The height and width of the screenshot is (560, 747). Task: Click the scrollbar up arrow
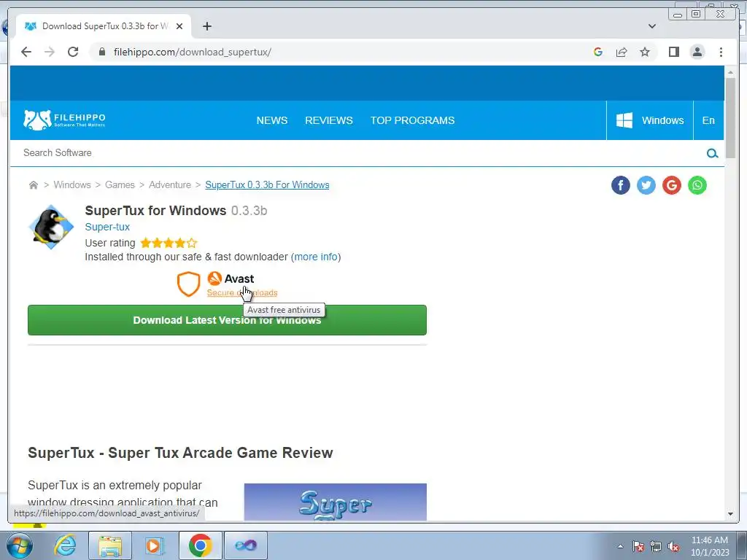[x=730, y=72]
